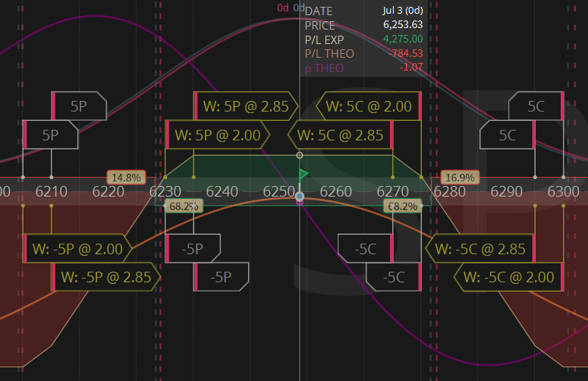The image size is (588, 381).
Task: Click the 6290 price axis label
Action: [x=507, y=191]
